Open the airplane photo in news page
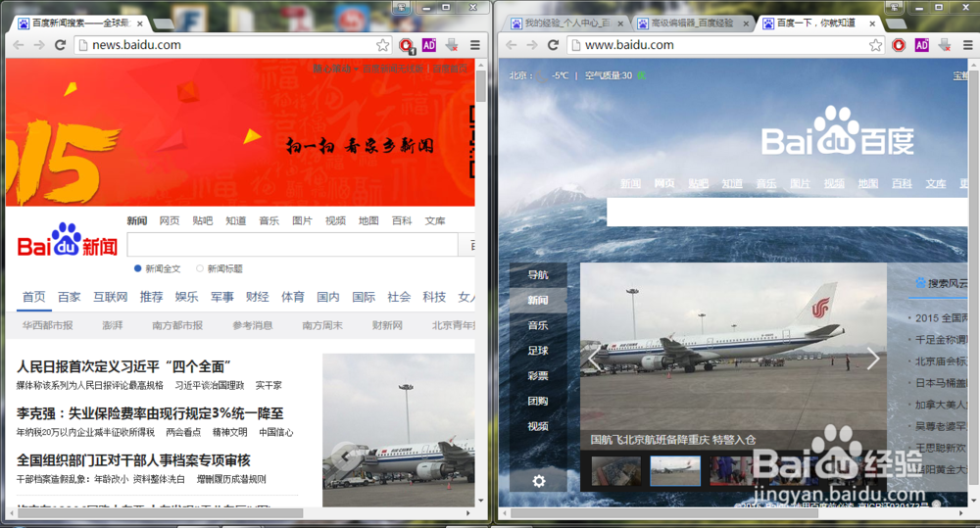 pos(399,430)
